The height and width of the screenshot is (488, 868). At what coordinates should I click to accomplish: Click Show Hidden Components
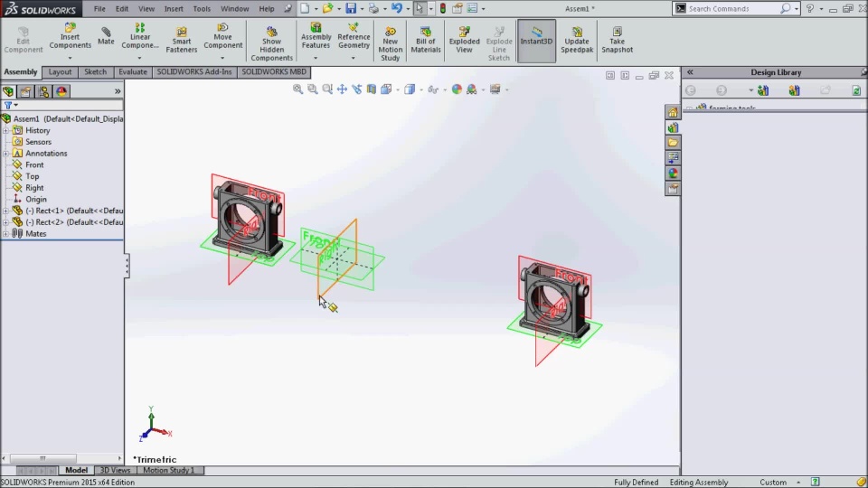[271, 43]
